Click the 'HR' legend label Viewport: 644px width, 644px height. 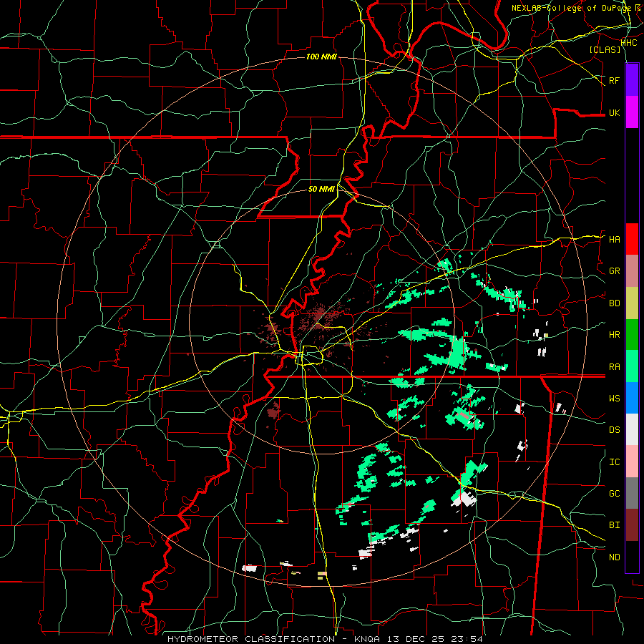[614, 335]
